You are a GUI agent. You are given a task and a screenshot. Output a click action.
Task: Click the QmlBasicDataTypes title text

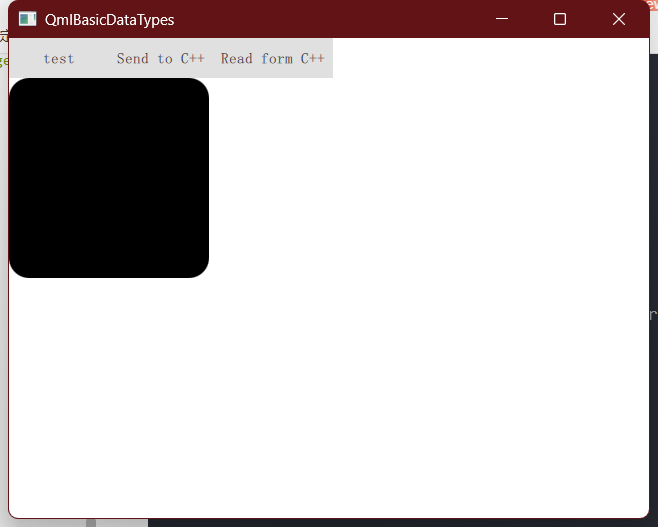[x=110, y=20]
